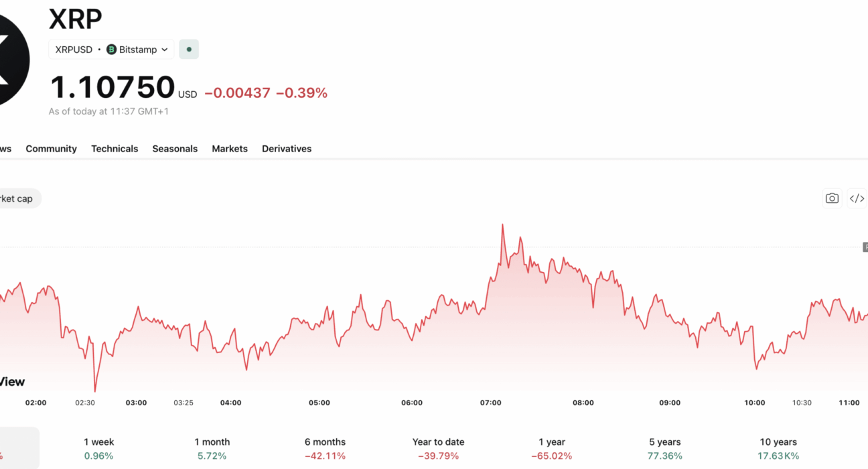Open the Community tab
Image resolution: width=868 pixels, height=469 pixels.
click(51, 149)
